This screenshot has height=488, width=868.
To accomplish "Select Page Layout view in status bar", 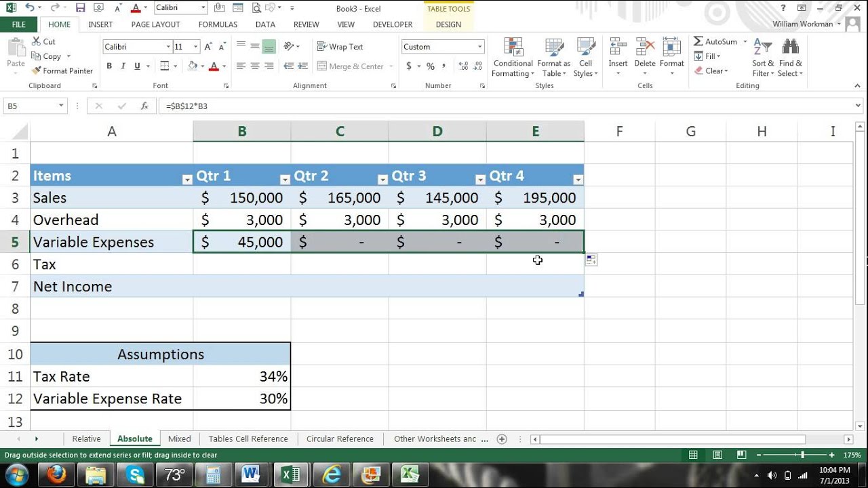I will coord(717,455).
